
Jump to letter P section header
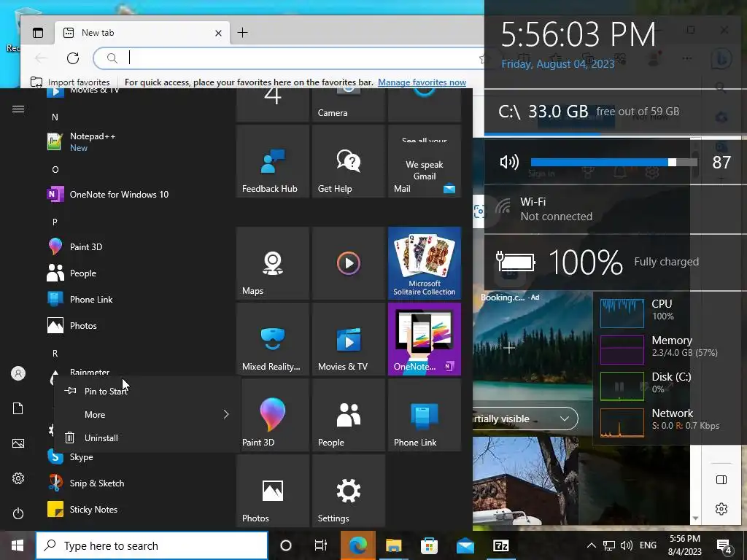click(55, 222)
